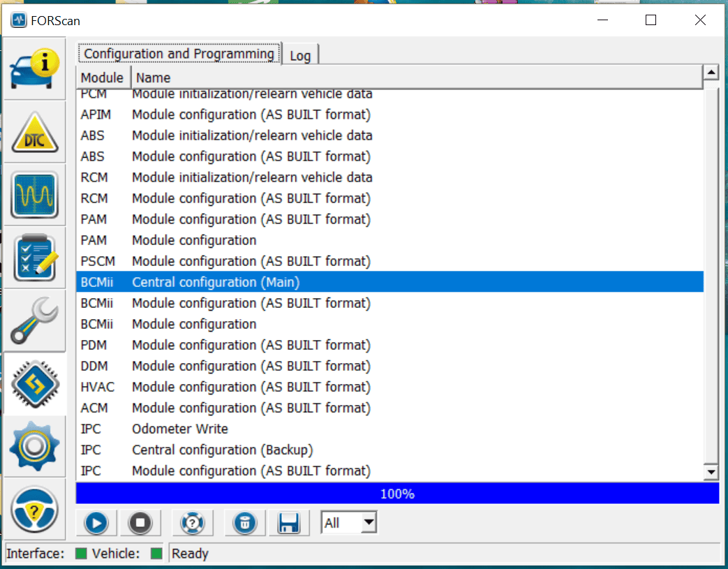Open the Vehicle information section
The width and height of the screenshot is (728, 569).
tap(35, 68)
